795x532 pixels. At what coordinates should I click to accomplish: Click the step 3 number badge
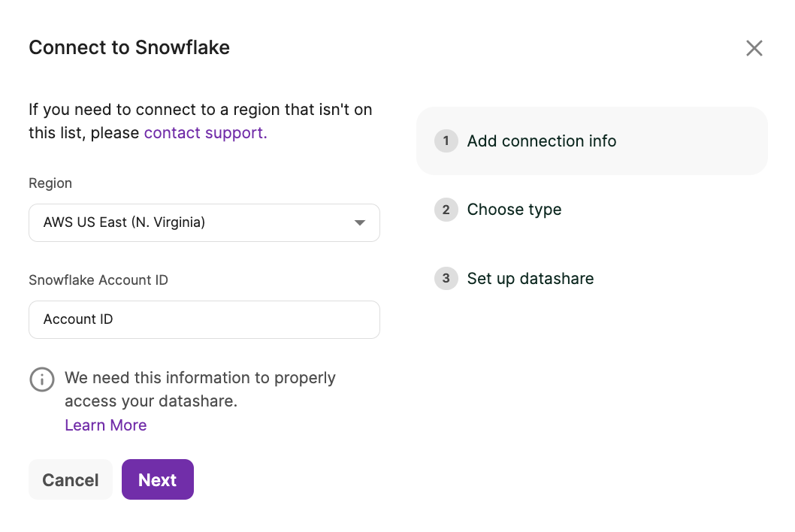coord(446,279)
